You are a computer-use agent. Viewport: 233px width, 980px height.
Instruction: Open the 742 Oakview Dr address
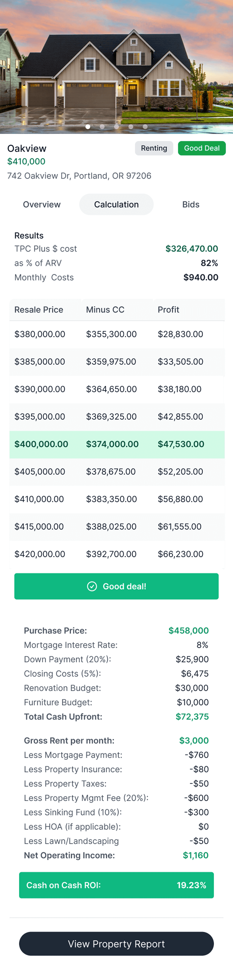pos(79,176)
